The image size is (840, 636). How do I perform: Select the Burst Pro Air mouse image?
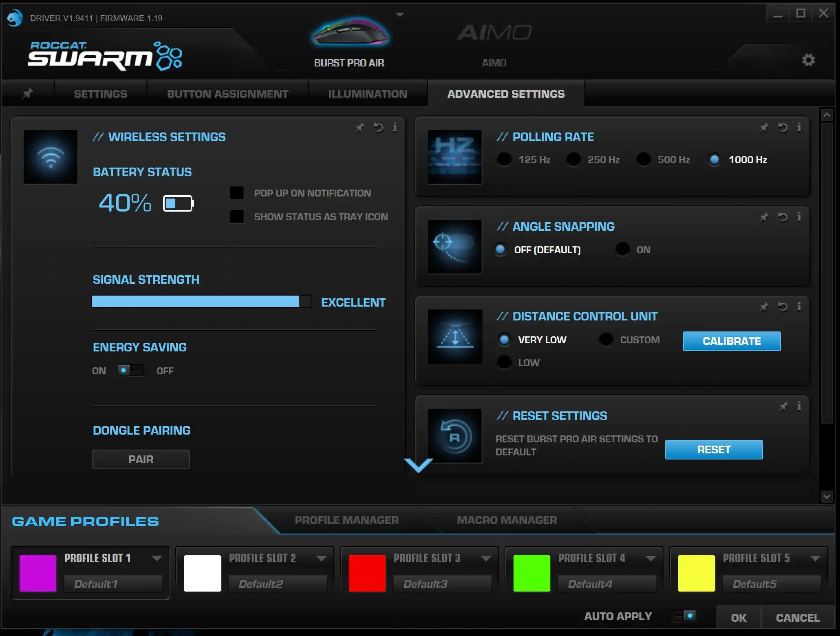pyautogui.click(x=351, y=33)
